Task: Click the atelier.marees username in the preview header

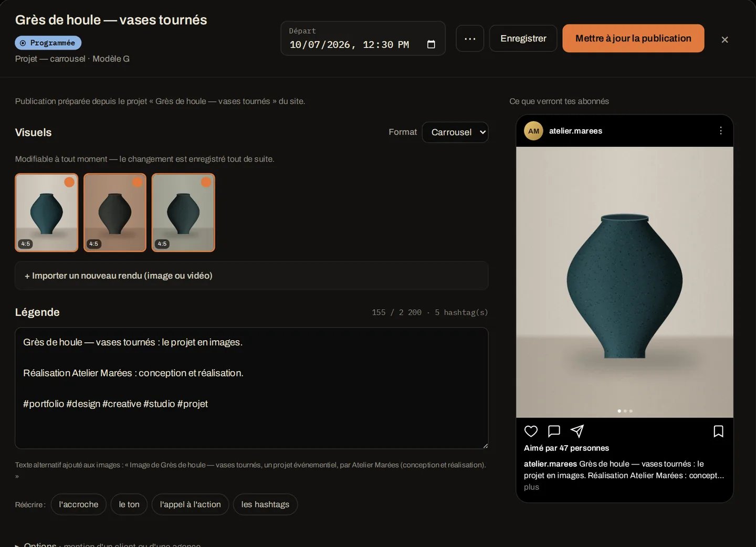Action: 575,131
